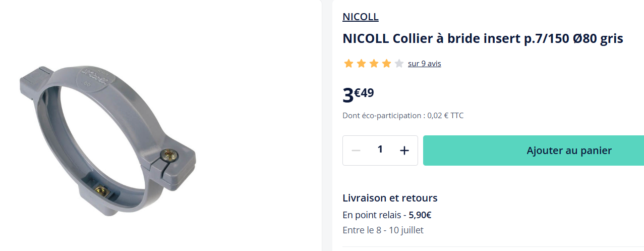Click the third yellow rating star
The width and height of the screenshot is (644, 251).
coord(374,64)
